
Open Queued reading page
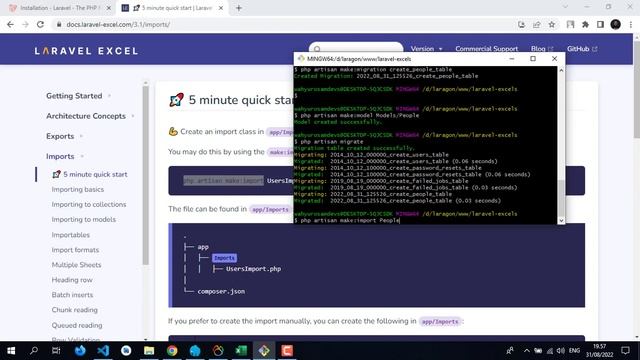(77, 325)
